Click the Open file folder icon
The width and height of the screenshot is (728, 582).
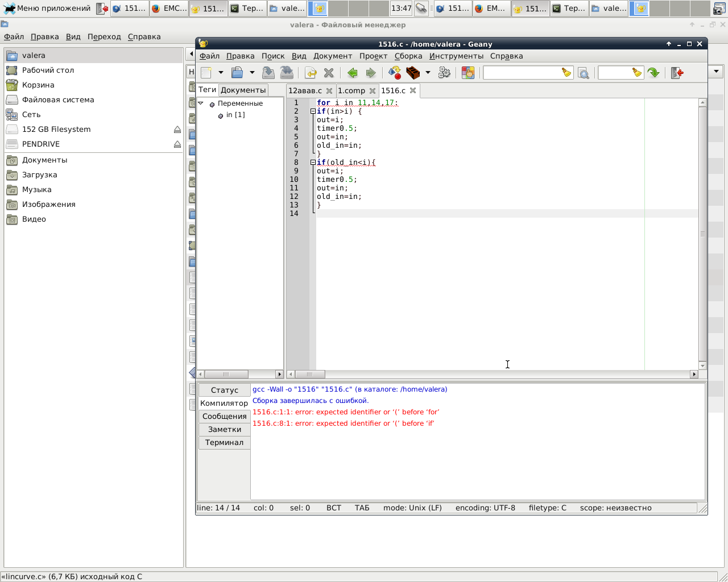237,73
